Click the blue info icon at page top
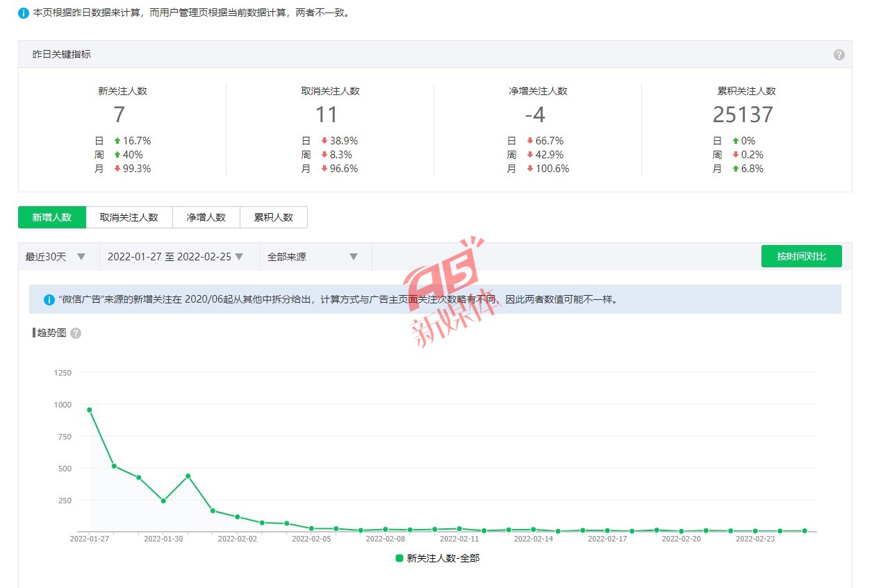The image size is (890, 588). pyautogui.click(x=24, y=13)
